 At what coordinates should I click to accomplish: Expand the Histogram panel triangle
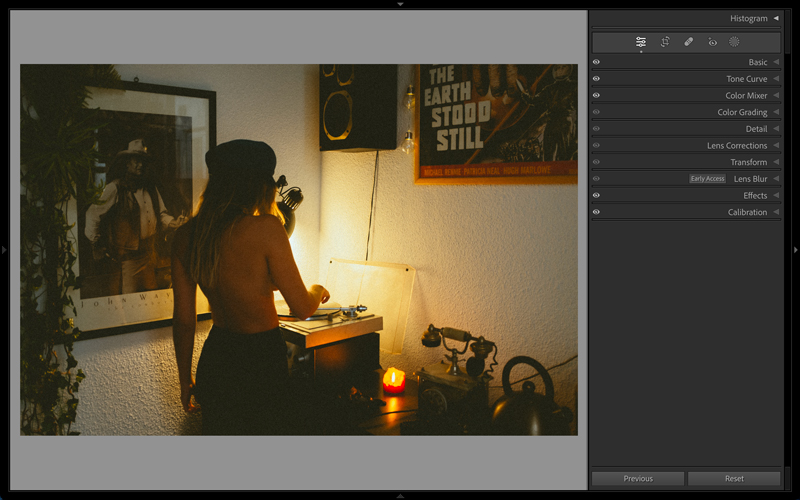pyautogui.click(x=775, y=18)
